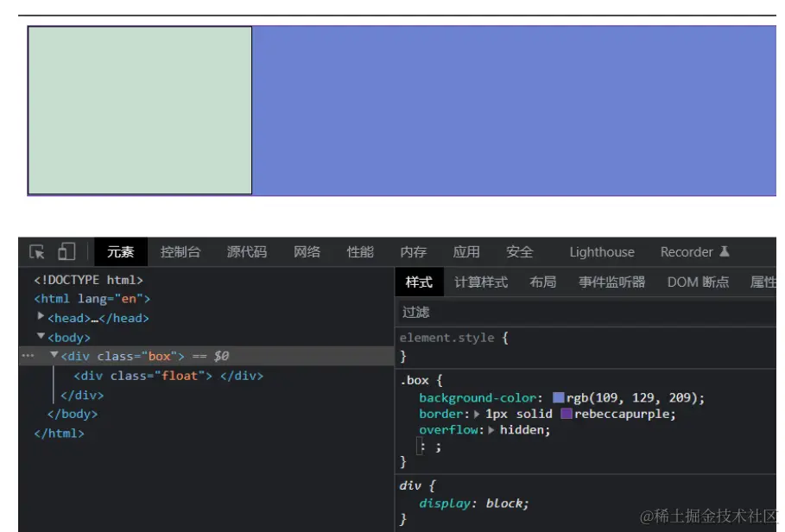Select the closing /html tag line
The image size is (785, 532).
[x=59, y=434]
